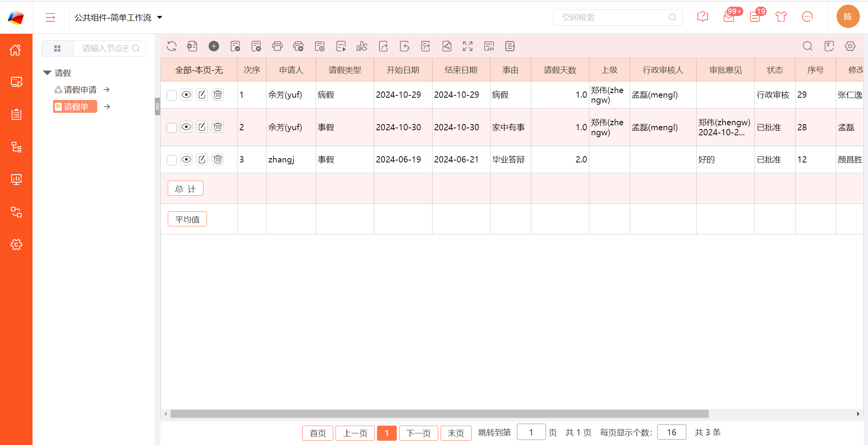
Task: View row 2 家中有事 with eye icon
Action: pyautogui.click(x=186, y=127)
